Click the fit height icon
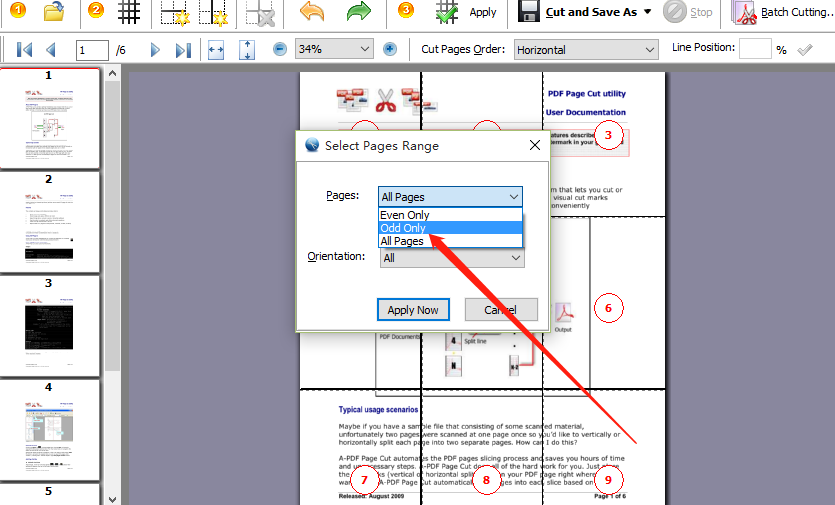Image resolution: width=835 pixels, height=505 pixels. 247,50
